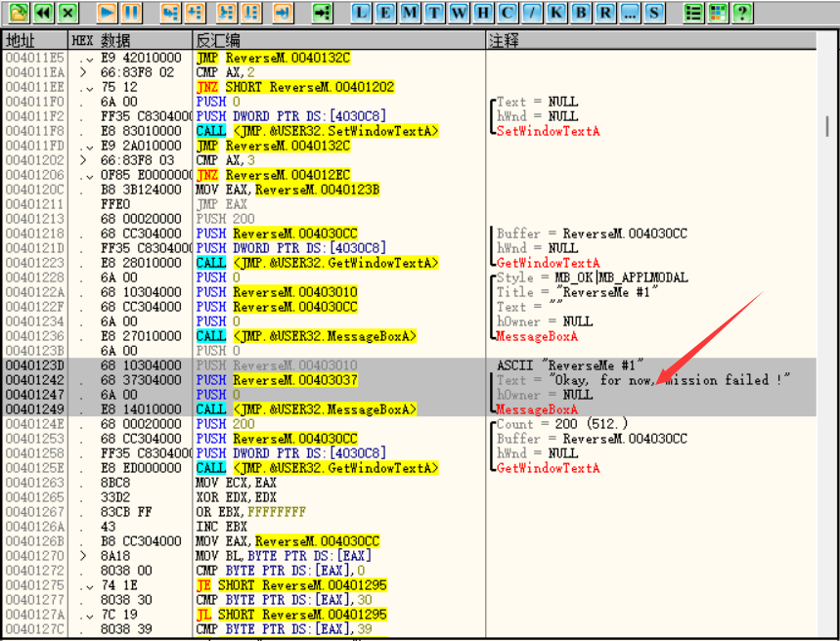This screenshot has height=641, width=840.
Task: Open the Breakpoints window with B button
Action: point(581,13)
